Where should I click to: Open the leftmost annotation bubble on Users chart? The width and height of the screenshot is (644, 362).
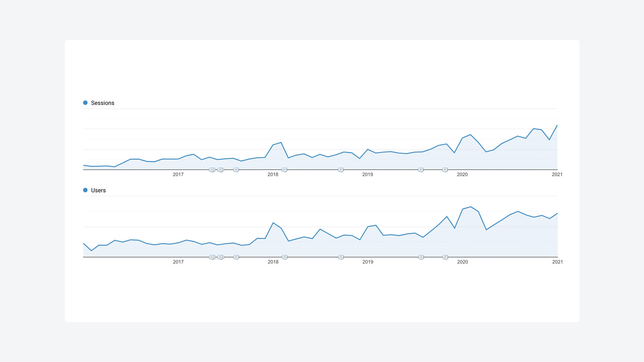click(x=212, y=257)
